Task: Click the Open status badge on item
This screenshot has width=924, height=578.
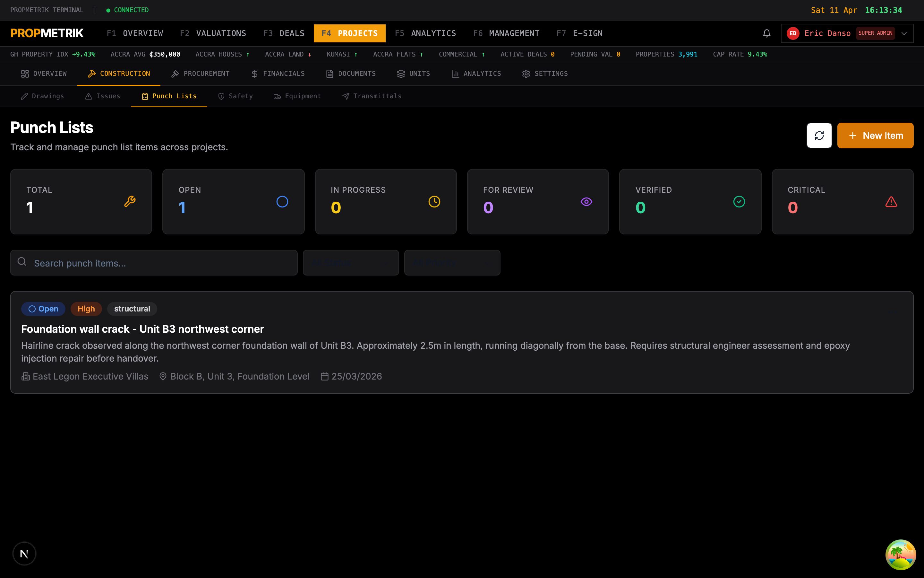Action: click(43, 309)
